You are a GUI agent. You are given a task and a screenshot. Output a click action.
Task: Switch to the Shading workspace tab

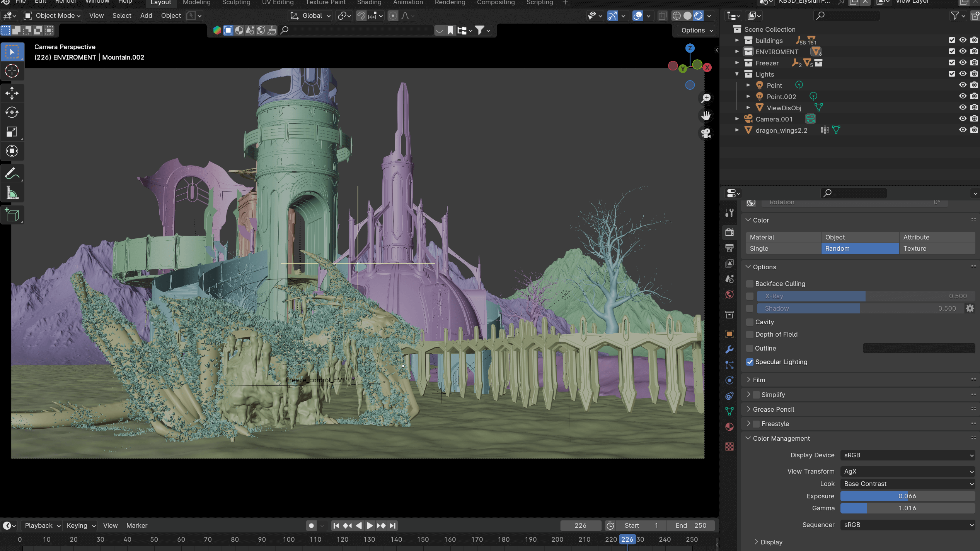coord(369,3)
